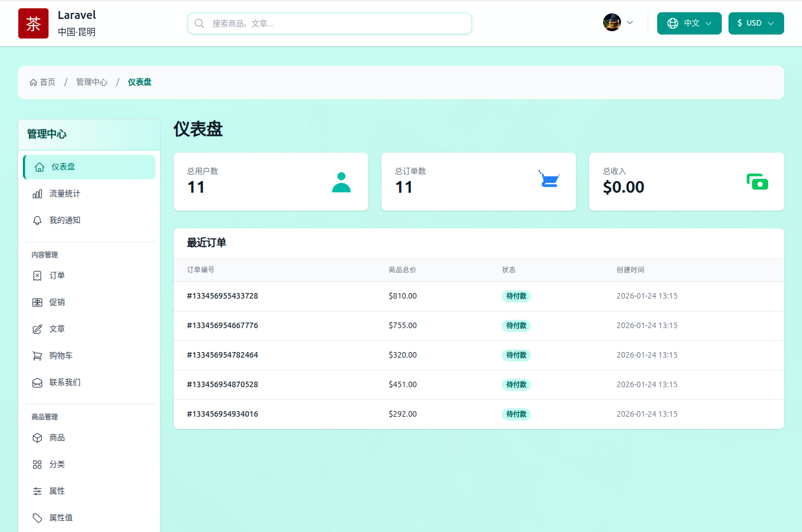Select the 分类 grid icon
The height and width of the screenshot is (532, 802).
click(x=37, y=464)
